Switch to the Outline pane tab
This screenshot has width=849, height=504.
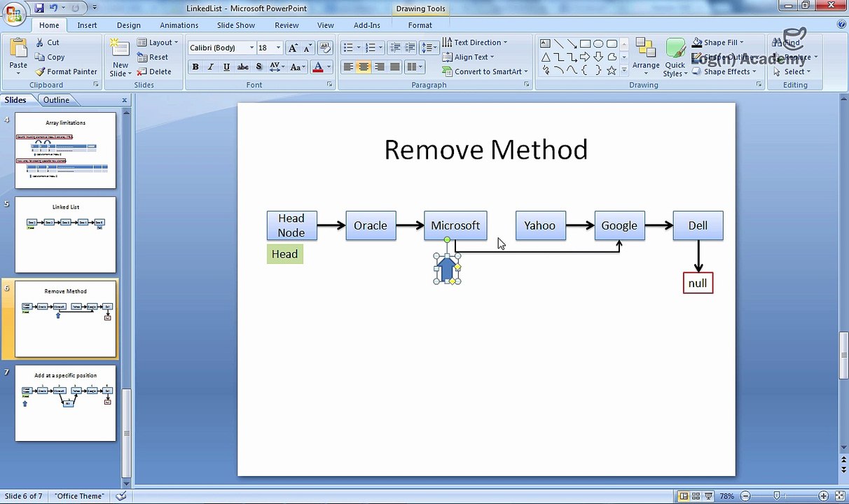tap(56, 100)
